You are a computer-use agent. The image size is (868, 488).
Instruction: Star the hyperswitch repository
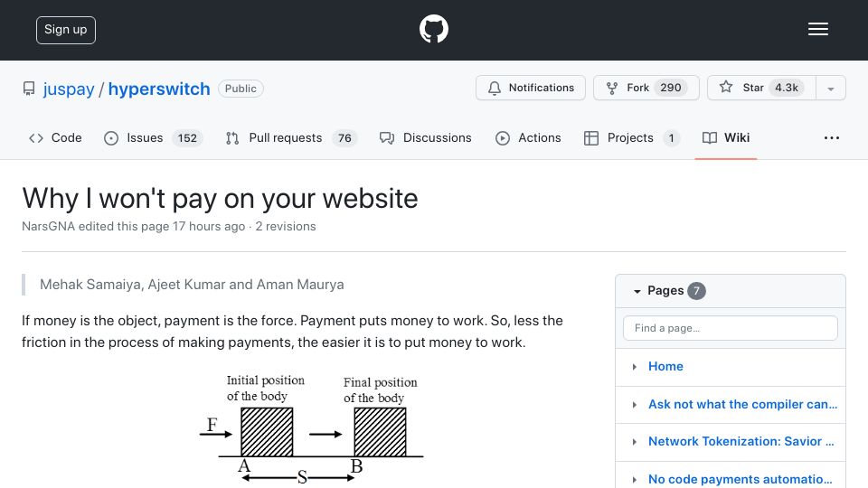pos(761,88)
